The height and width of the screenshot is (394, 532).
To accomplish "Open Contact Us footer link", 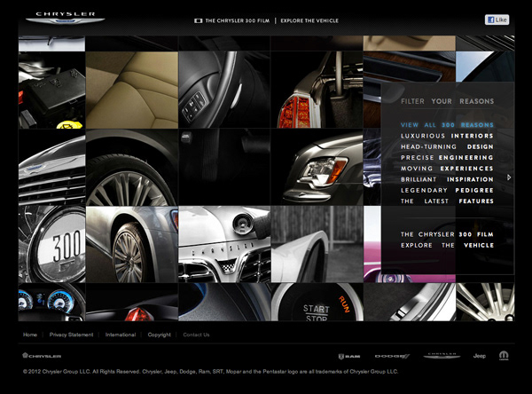I will pyautogui.click(x=196, y=335).
